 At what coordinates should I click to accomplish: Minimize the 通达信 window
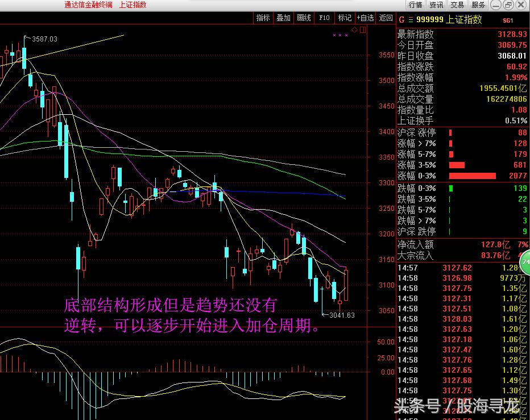tap(496, 5)
